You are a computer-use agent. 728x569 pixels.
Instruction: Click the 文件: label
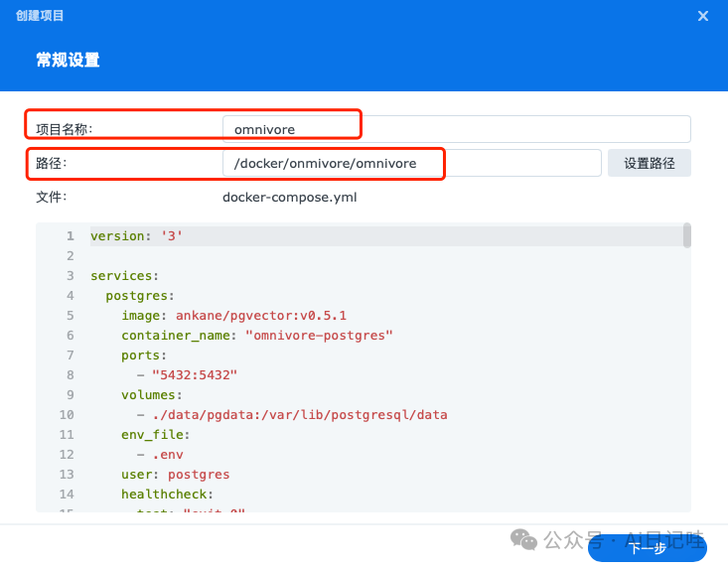[51, 198]
